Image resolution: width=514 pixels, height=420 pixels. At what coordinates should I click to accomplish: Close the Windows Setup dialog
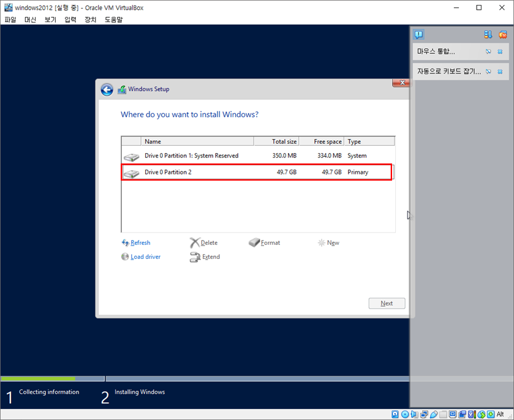[x=402, y=83]
